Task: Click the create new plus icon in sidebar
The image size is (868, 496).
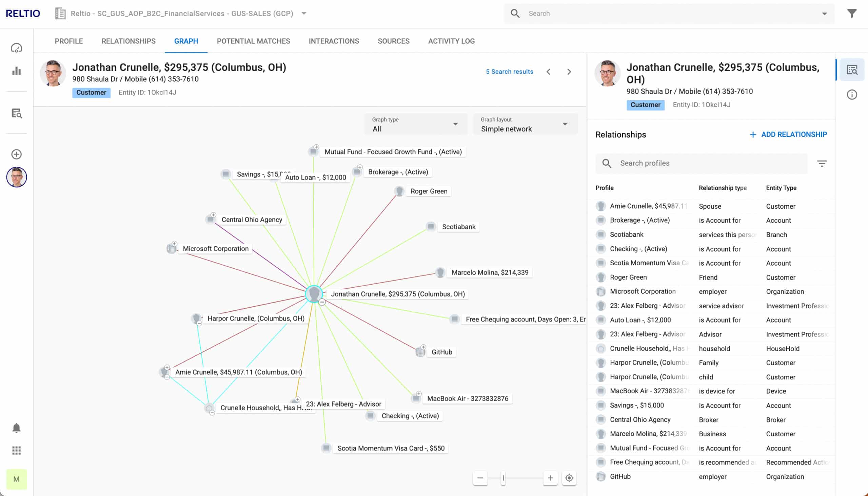Action: click(16, 154)
